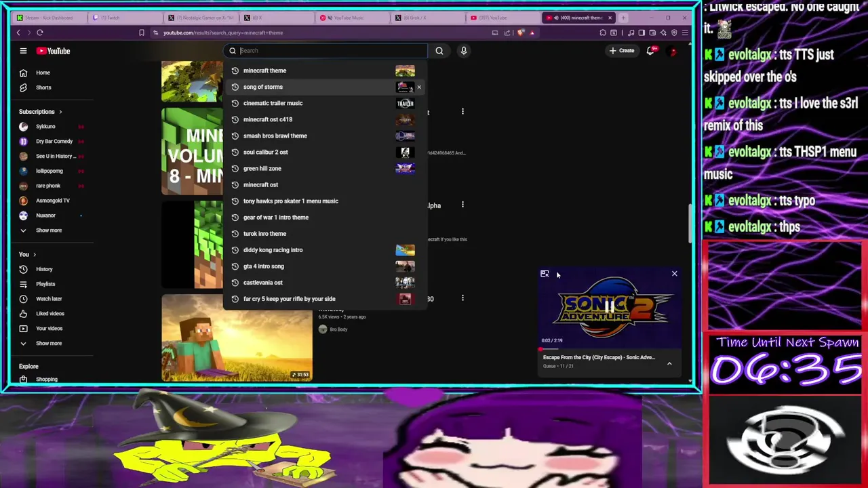
Task: Expand the Subscriptions section chevron
Action: (x=60, y=112)
